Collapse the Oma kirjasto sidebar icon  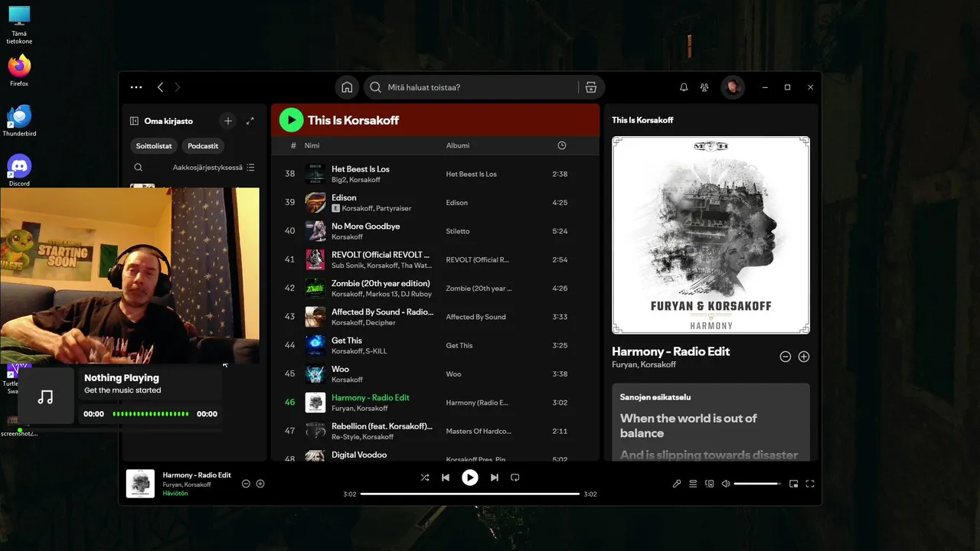(x=134, y=121)
